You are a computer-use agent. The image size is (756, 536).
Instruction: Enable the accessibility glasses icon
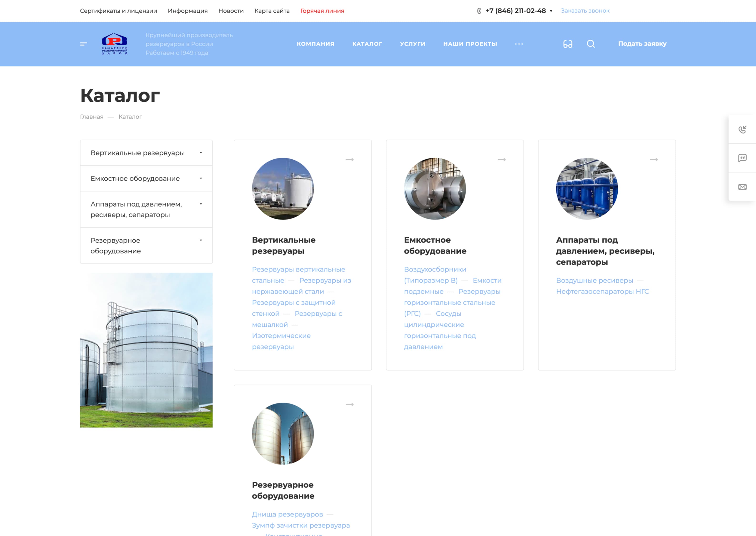pyautogui.click(x=568, y=44)
